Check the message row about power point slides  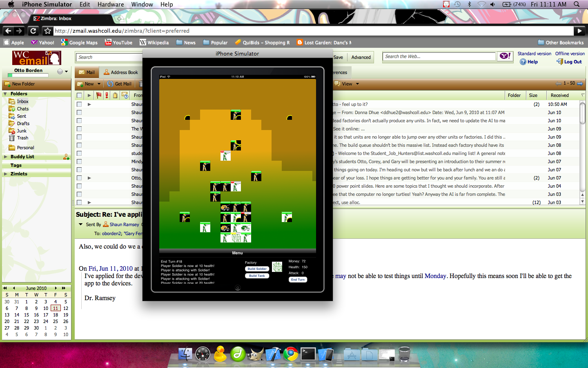coord(79,186)
